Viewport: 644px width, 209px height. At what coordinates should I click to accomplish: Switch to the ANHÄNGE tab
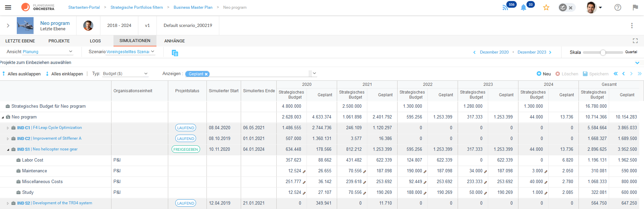(174, 41)
